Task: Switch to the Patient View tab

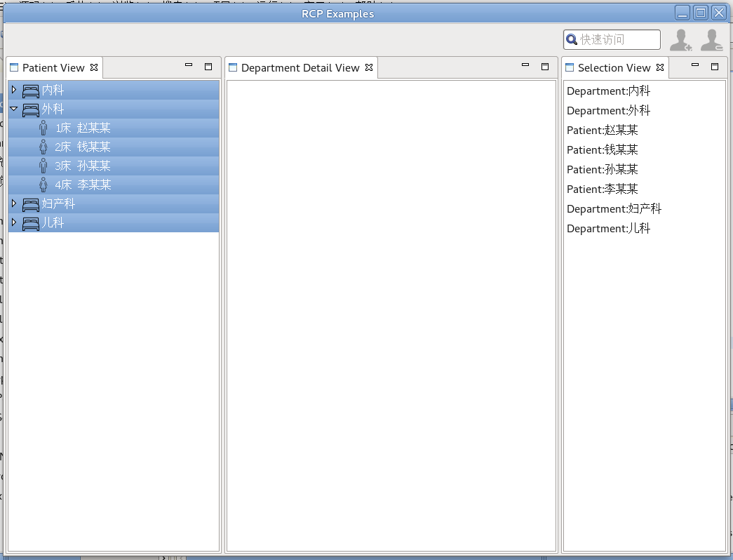Action: (53, 68)
